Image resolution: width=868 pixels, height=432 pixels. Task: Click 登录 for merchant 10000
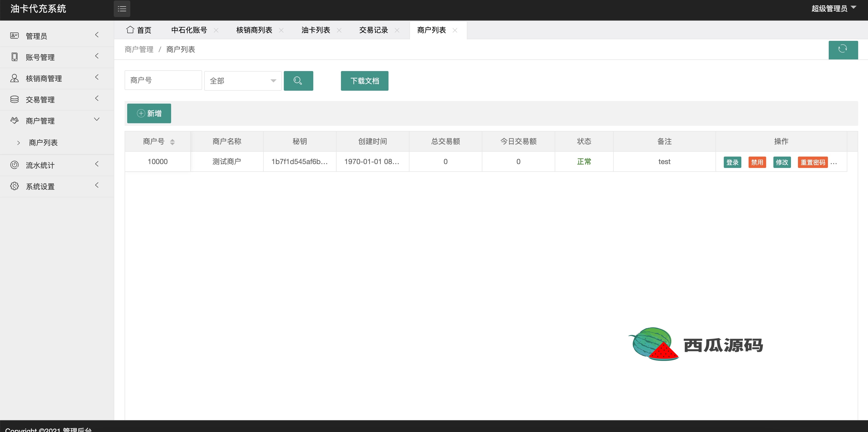click(732, 162)
